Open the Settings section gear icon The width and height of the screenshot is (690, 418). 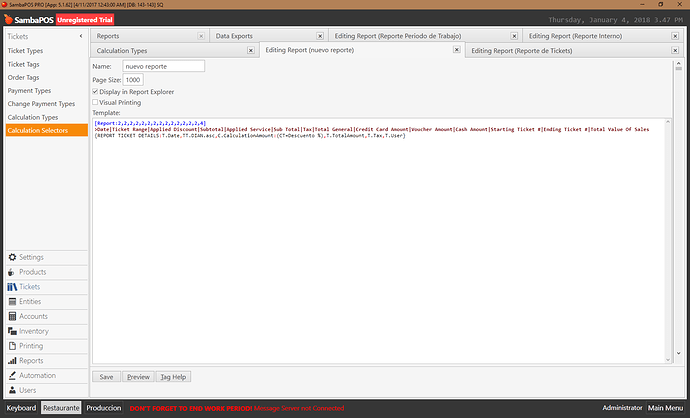click(12, 257)
